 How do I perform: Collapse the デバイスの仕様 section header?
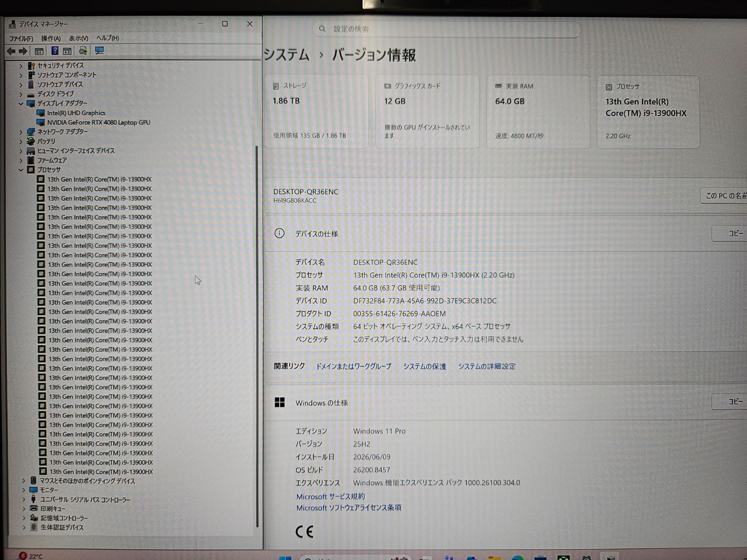click(x=506, y=234)
